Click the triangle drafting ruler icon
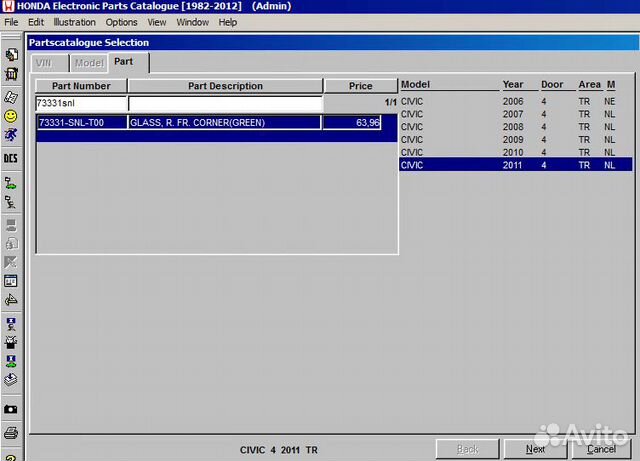Viewport: 640px width, 461px height. (11, 300)
